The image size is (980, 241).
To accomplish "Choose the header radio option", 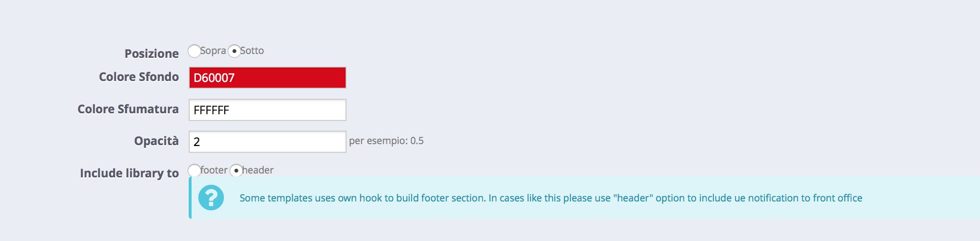I will 236,170.
